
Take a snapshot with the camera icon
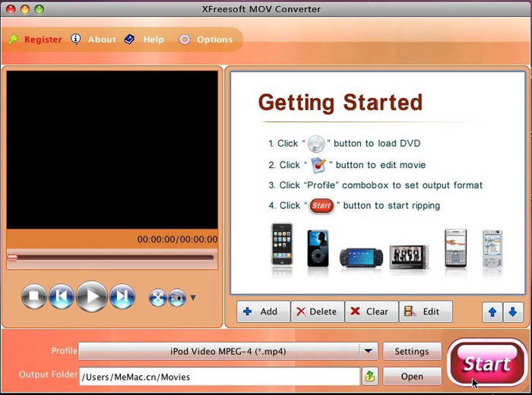click(177, 298)
